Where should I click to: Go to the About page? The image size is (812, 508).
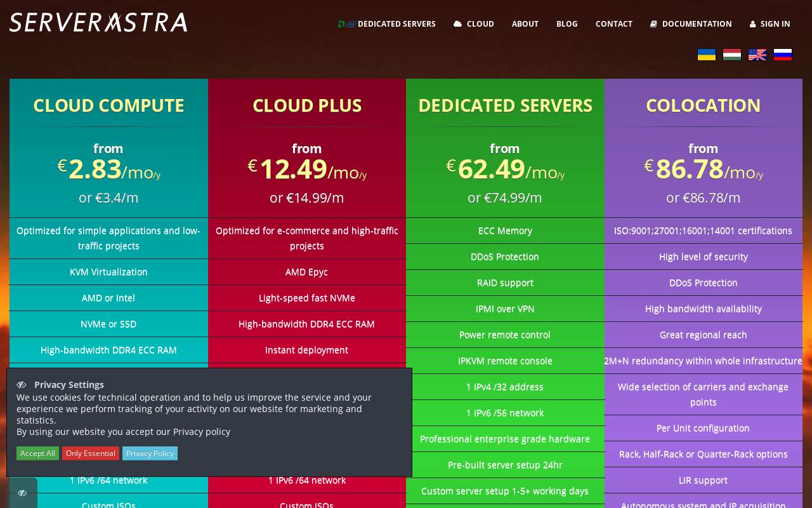click(525, 23)
